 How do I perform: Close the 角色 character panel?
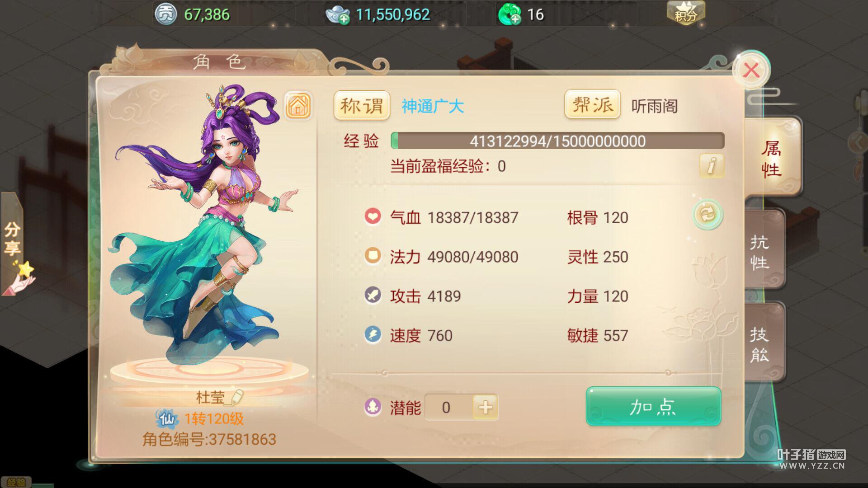pyautogui.click(x=751, y=70)
